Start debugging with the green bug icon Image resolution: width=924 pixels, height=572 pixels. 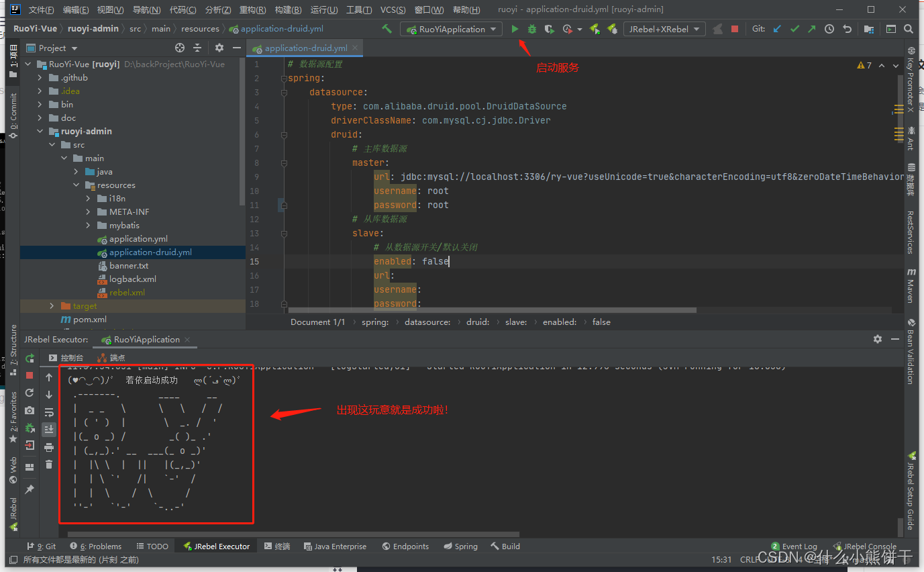tap(532, 29)
